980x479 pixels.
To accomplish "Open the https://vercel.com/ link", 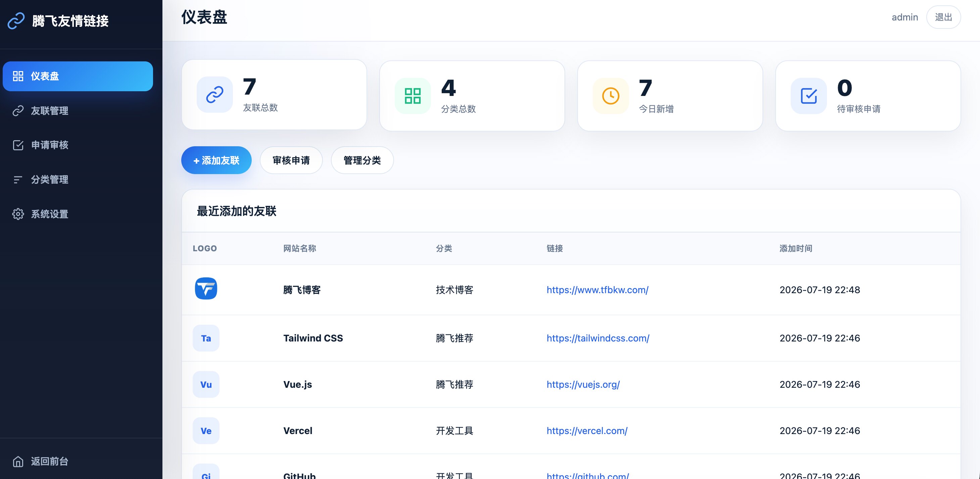I will click(587, 431).
